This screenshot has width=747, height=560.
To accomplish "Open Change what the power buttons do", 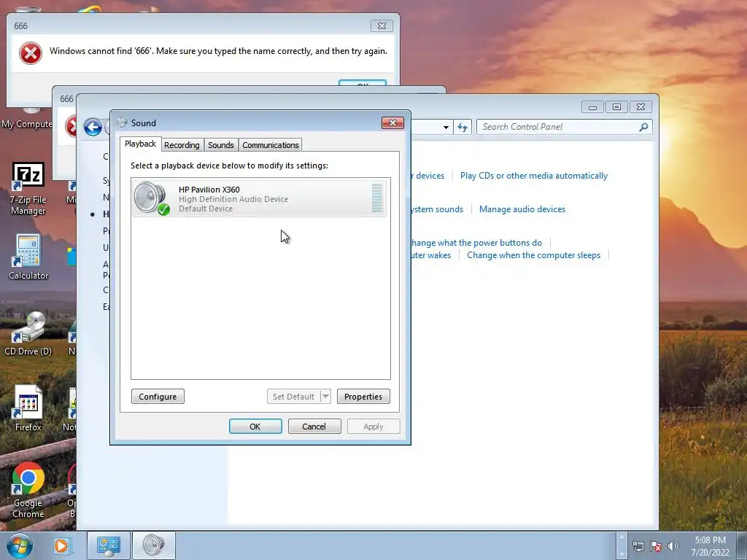I will 476,243.
